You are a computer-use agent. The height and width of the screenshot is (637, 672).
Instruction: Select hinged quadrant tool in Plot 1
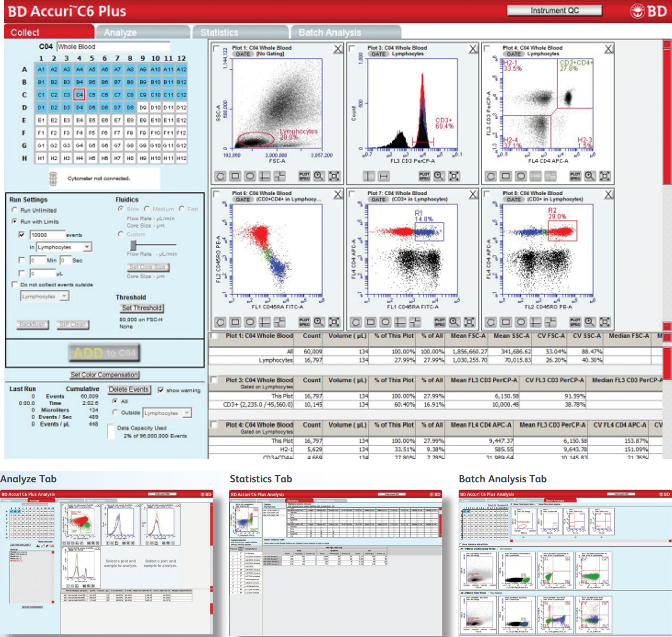(279, 176)
